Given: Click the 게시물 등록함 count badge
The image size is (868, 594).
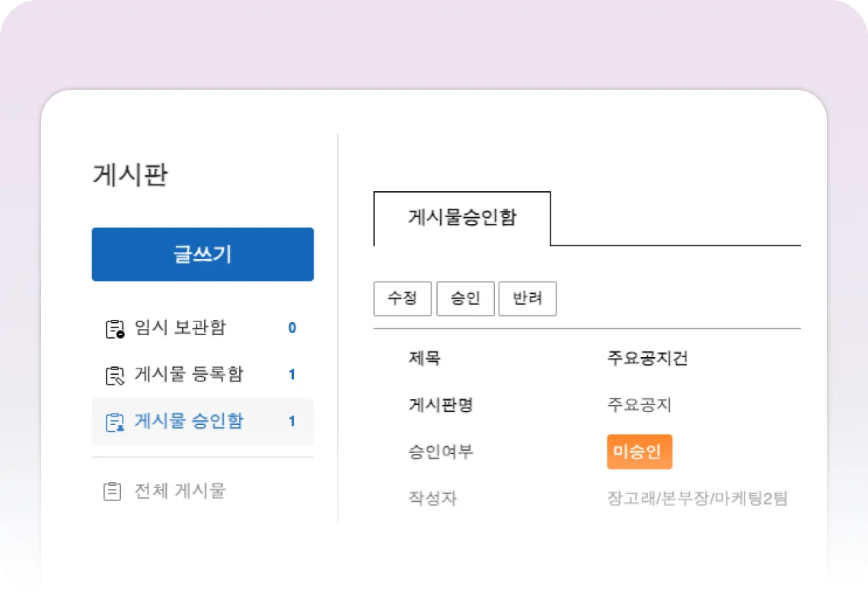Looking at the screenshot, I should click(x=292, y=375).
